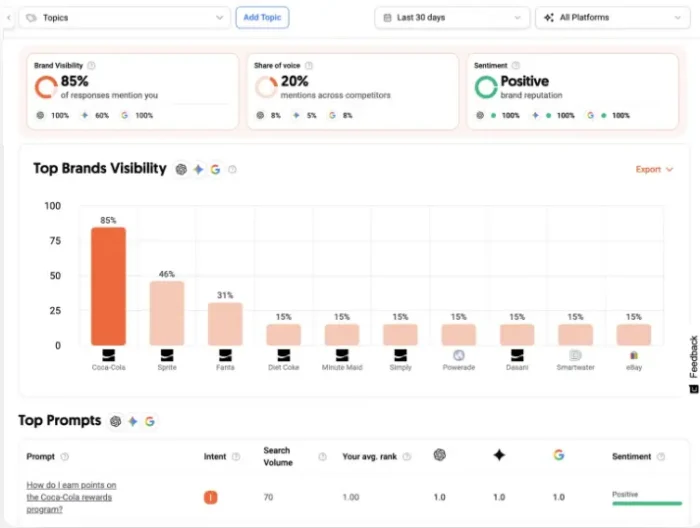Viewport: 700px width, 528px height.
Task: Toggle Gemini filter for Top Brands Visibility
Action: click(x=199, y=170)
